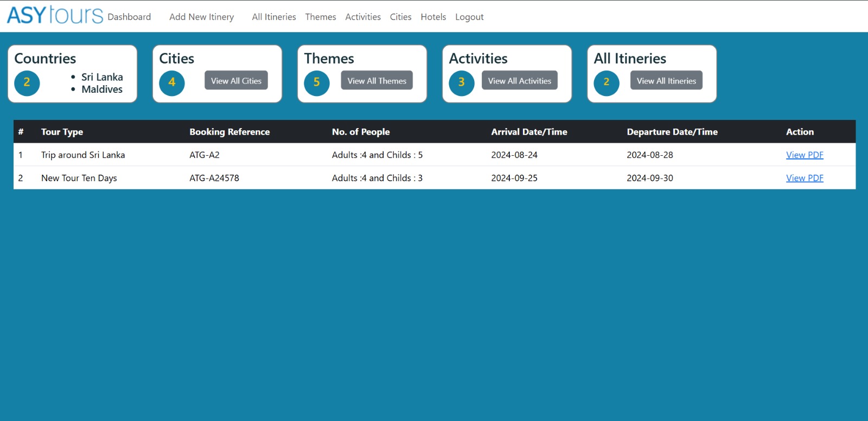The image size is (868, 421).
Task: Click the Cities count badge showing 4
Action: pyautogui.click(x=171, y=83)
